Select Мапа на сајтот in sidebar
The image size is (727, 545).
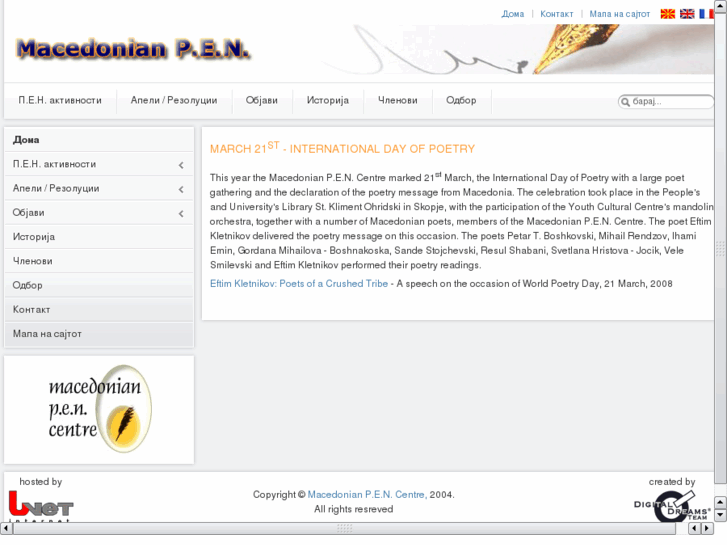pos(99,333)
